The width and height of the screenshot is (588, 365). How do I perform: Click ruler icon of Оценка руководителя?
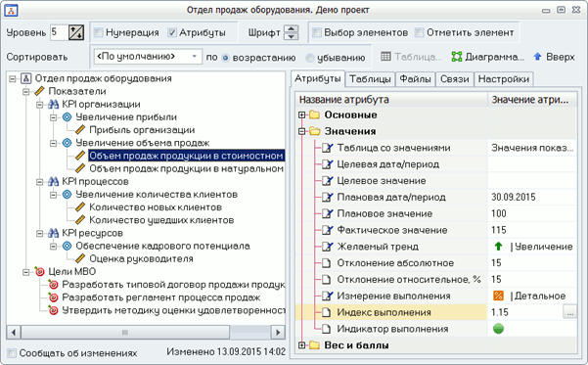point(80,259)
